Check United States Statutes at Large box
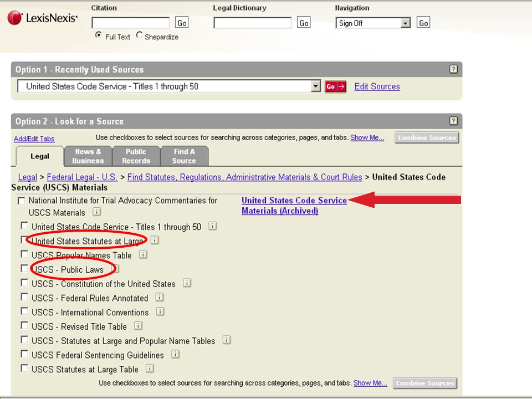Viewport: 532px width, 399px height. 24,240
